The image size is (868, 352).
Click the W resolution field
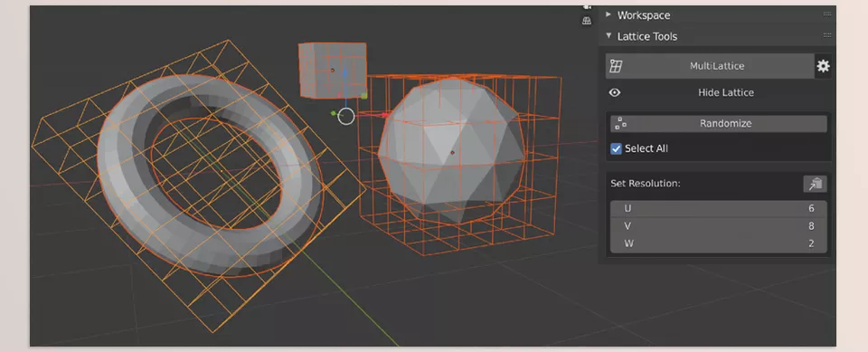[x=719, y=243]
